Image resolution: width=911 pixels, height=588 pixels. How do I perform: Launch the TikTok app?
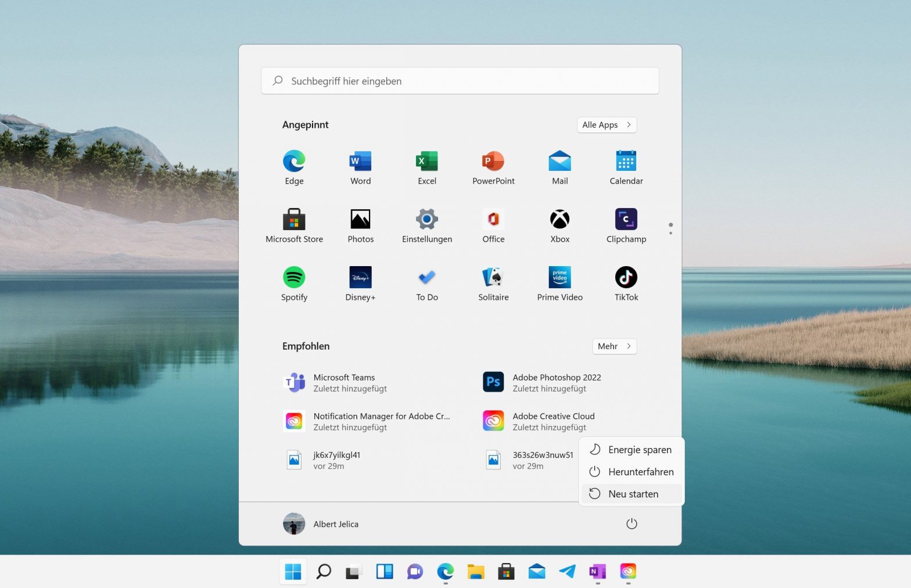(626, 284)
